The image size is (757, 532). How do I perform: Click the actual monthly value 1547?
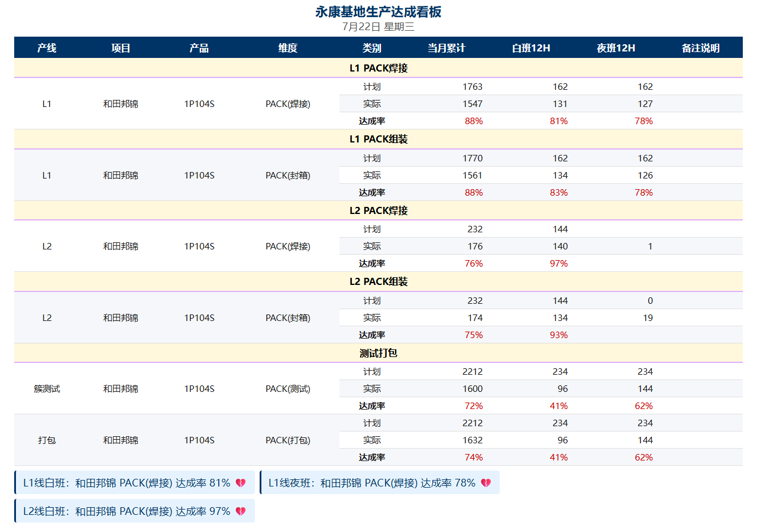[473, 104]
